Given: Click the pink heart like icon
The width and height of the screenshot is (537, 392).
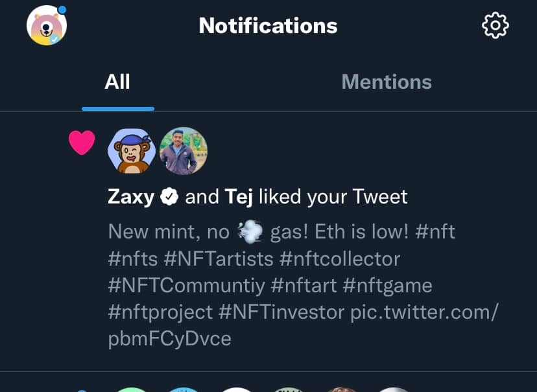Looking at the screenshot, I should pyautogui.click(x=82, y=143).
